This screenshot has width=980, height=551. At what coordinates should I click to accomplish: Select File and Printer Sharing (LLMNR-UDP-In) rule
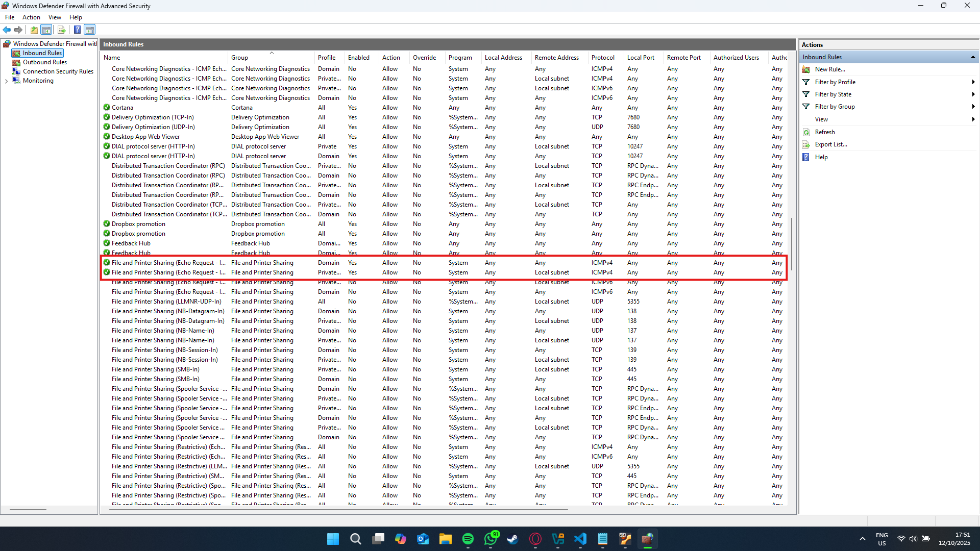(444, 302)
